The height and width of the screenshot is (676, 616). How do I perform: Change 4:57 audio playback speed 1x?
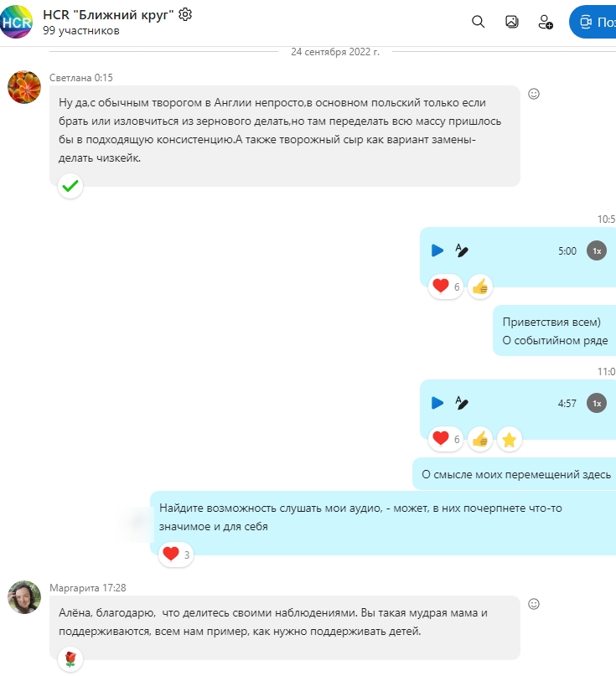click(597, 404)
